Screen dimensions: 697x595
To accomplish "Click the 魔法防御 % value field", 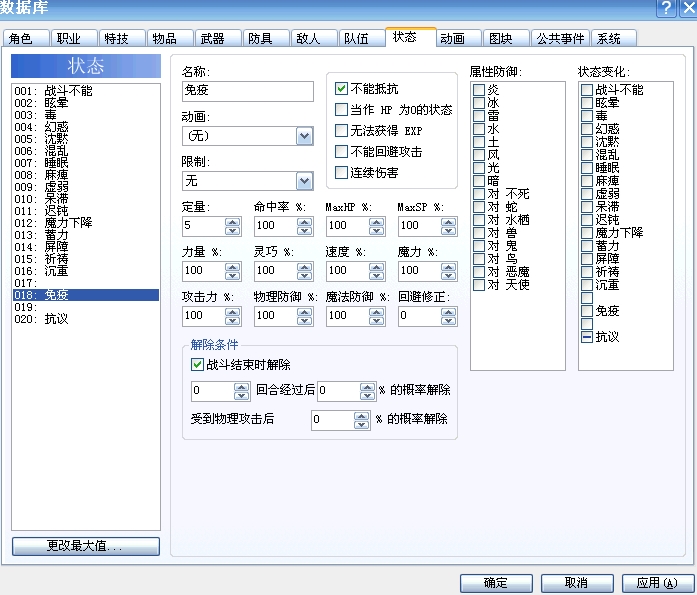I will coord(348,316).
